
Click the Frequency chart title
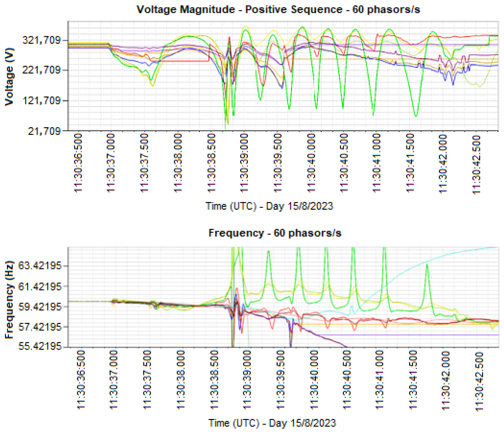coord(275,233)
